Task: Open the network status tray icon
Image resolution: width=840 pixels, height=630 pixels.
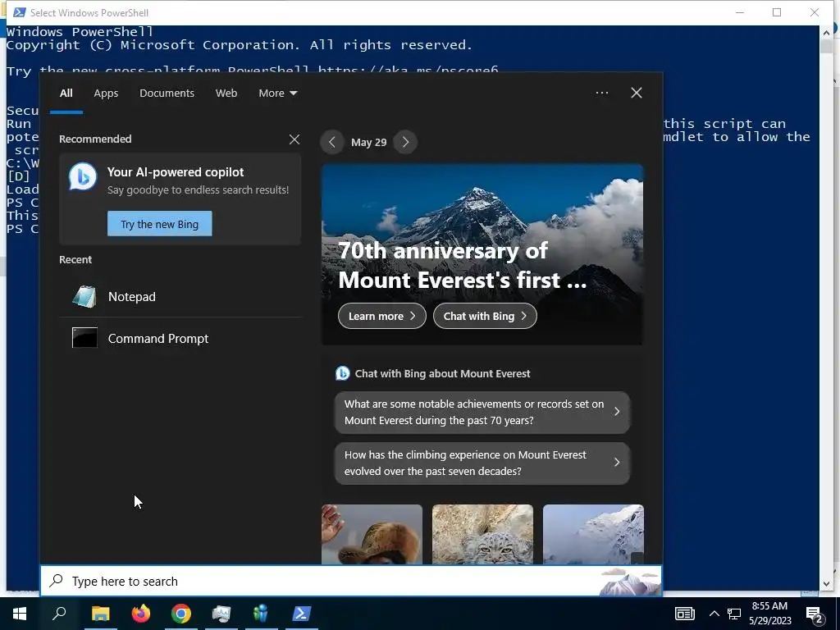Action: coord(734,614)
